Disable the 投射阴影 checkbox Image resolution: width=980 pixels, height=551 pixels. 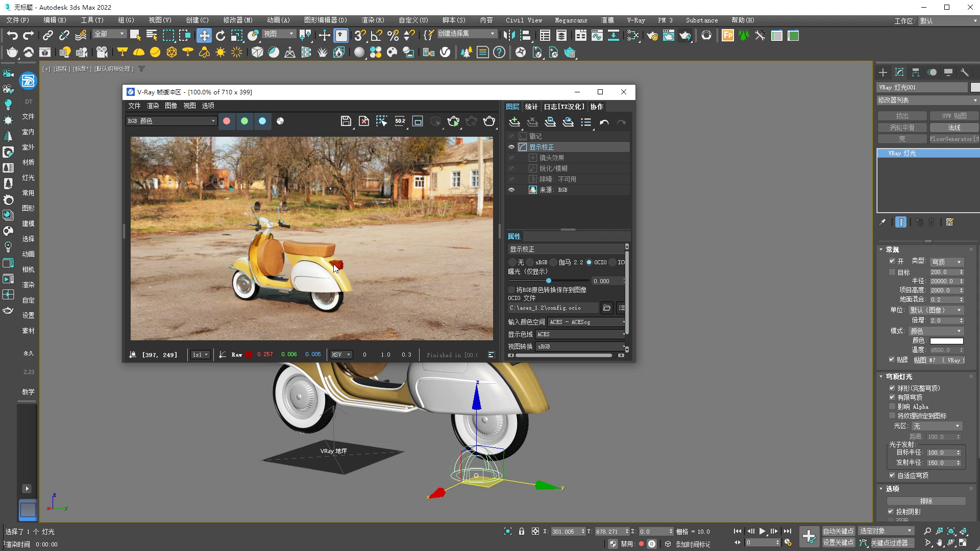tap(891, 511)
